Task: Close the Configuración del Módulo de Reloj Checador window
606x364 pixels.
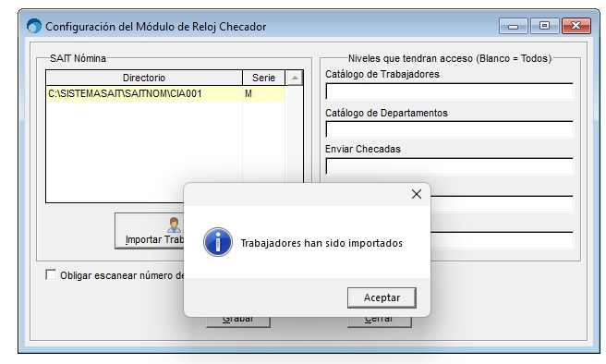Action: tap(576, 26)
